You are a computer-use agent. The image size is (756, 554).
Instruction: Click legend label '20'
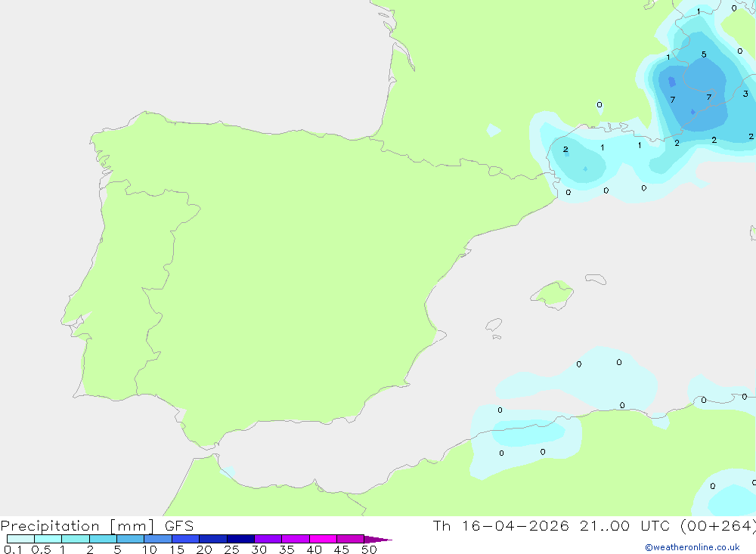point(204,549)
